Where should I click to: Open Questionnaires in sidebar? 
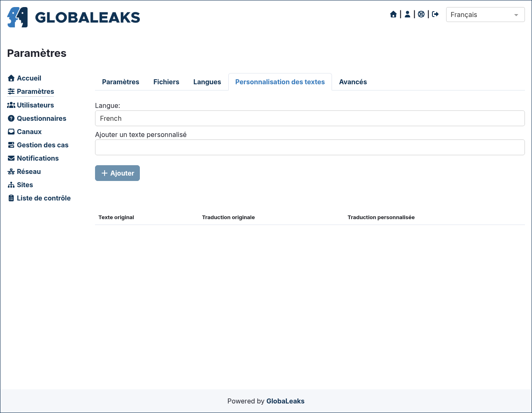(x=41, y=118)
